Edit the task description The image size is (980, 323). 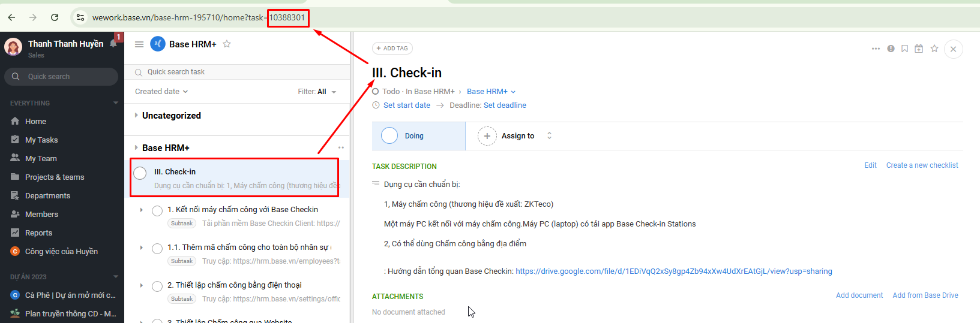[870, 165]
